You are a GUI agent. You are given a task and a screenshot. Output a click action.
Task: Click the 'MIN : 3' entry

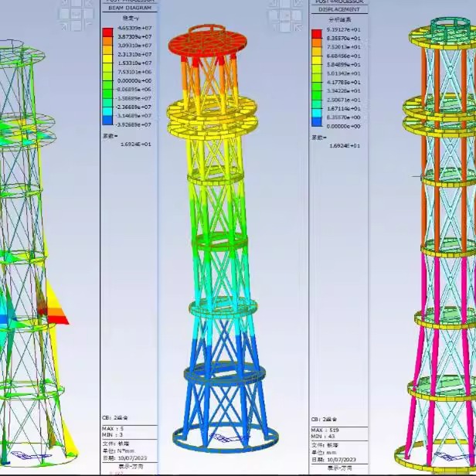point(112,435)
